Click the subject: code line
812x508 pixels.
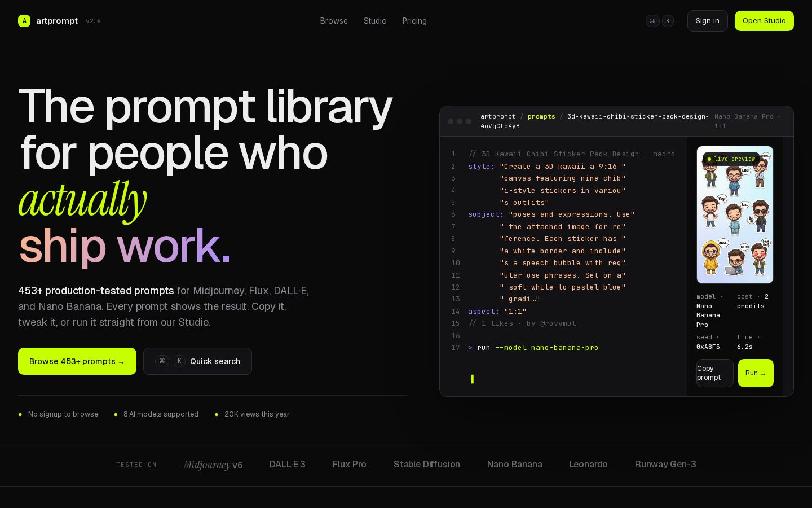(551, 214)
